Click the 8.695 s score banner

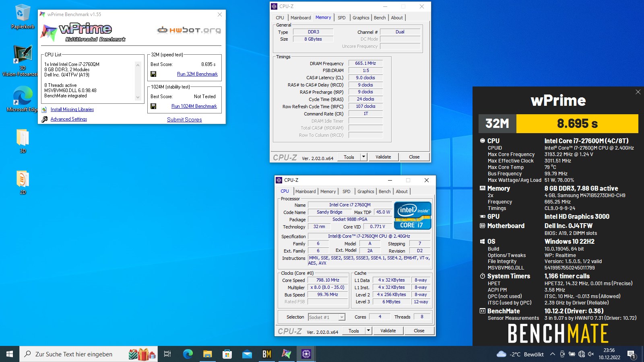pyautogui.click(x=577, y=123)
